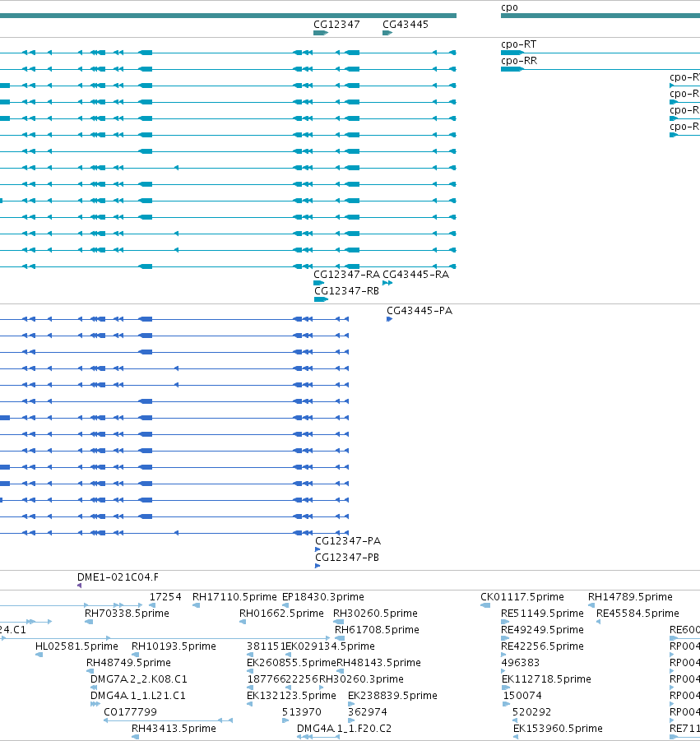Click the teal CG43445 gene arrow glyph

pyautogui.click(x=387, y=33)
